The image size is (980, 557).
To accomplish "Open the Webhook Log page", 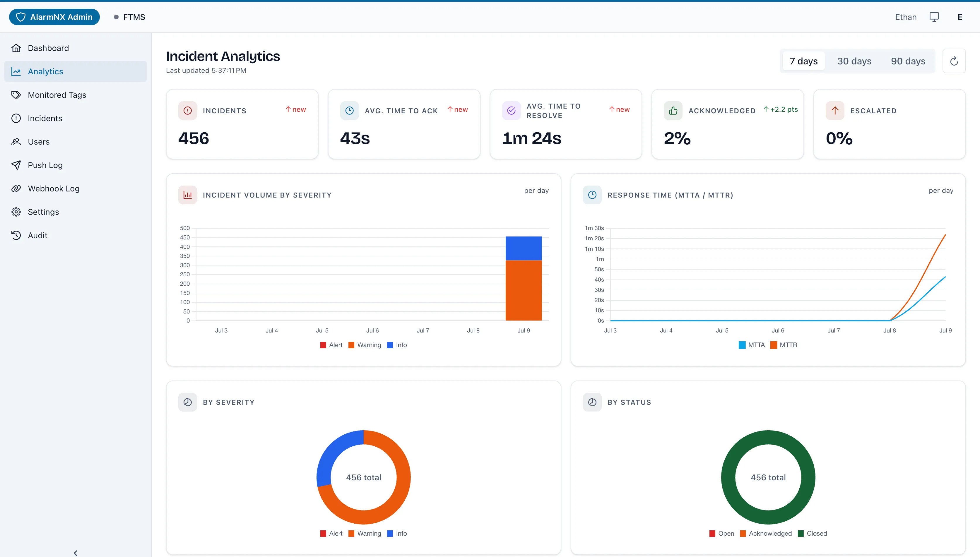I will tap(75, 188).
